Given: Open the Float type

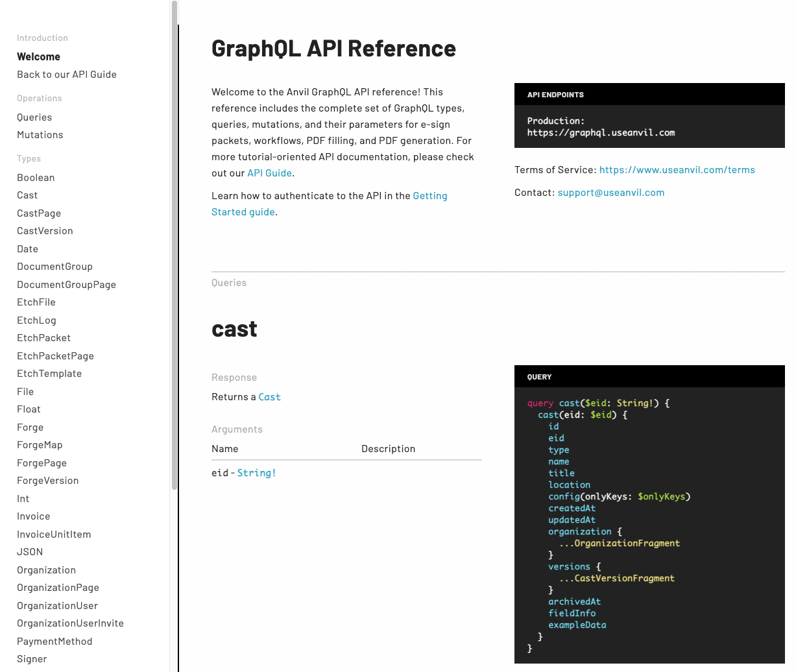Looking at the screenshot, I should click(x=29, y=409).
